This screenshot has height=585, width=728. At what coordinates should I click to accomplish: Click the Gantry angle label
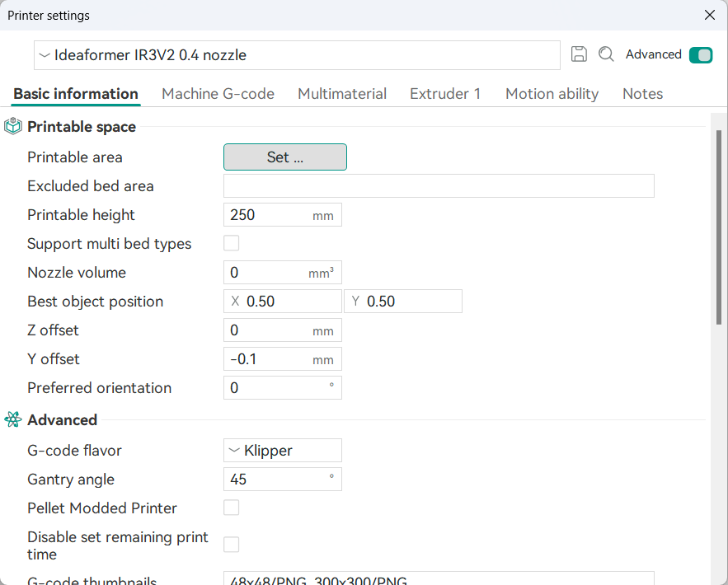coord(71,480)
